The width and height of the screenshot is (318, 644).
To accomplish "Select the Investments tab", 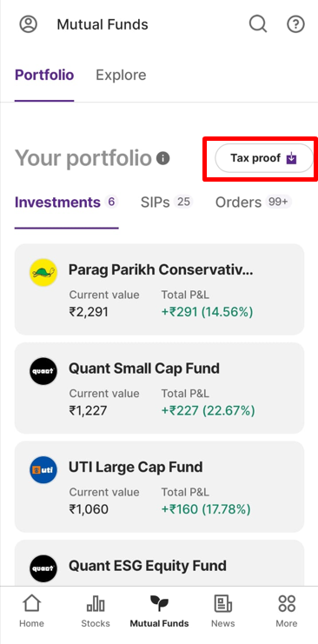I will tap(67, 202).
